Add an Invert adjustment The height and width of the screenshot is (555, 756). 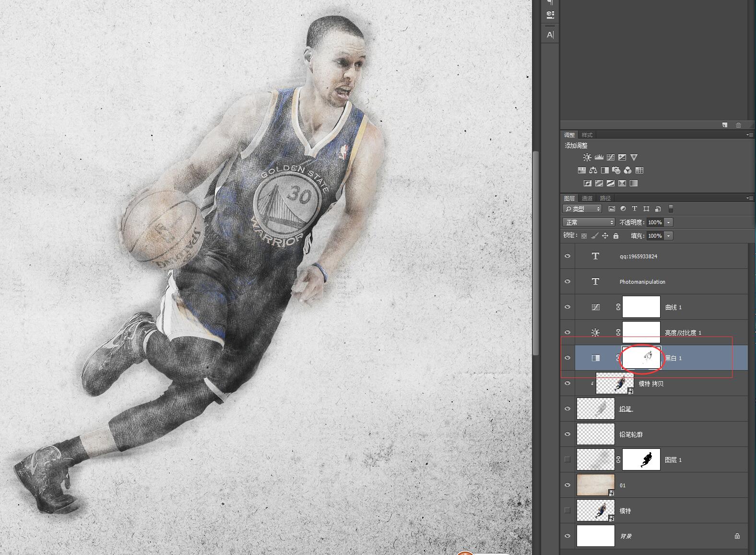click(x=587, y=183)
